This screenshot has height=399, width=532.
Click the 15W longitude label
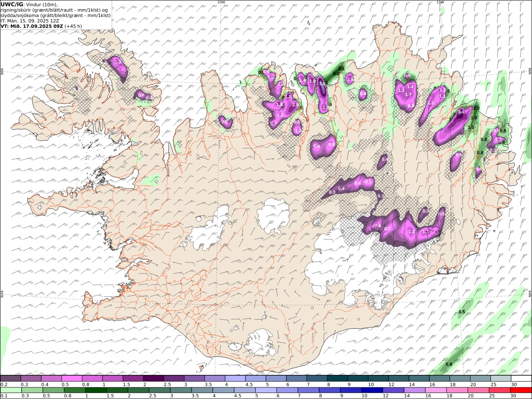440,2
